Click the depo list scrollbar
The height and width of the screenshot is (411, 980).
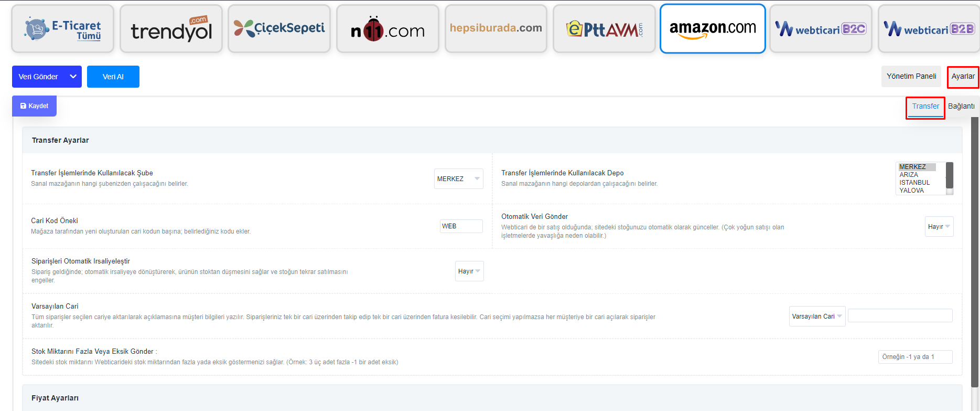click(950, 178)
